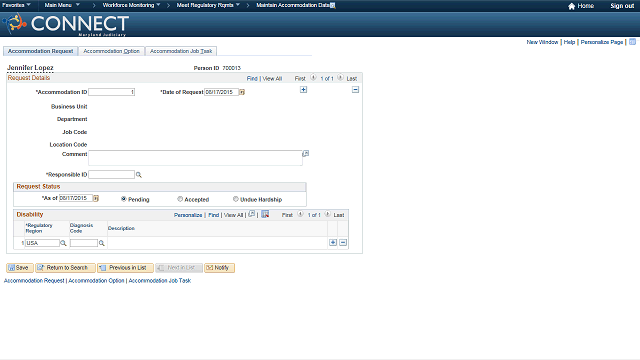Click the Accommodation ID input field
This screenshot has width=640, height=360.
(x=111, y=92)
